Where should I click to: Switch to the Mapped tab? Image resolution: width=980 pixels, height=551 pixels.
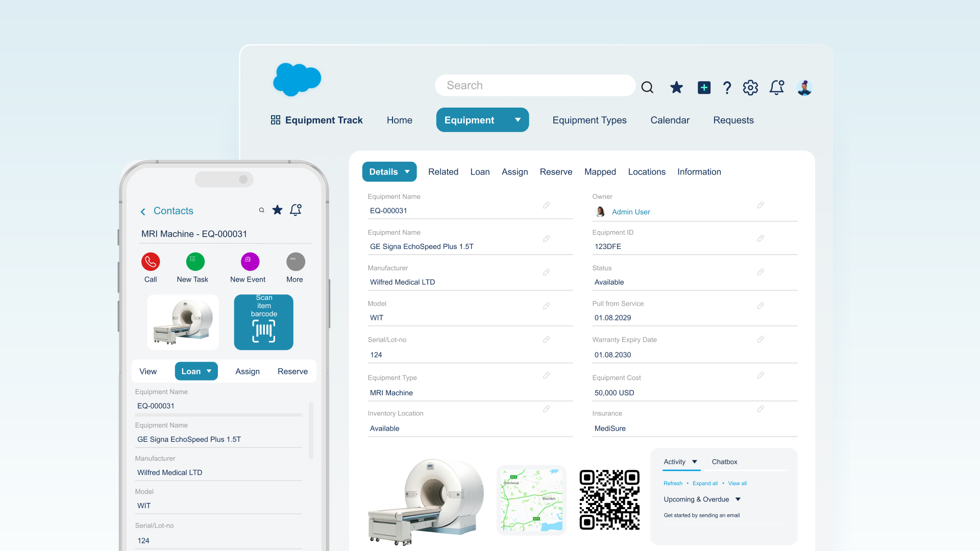pyautogui.click(x=600, y=172)
